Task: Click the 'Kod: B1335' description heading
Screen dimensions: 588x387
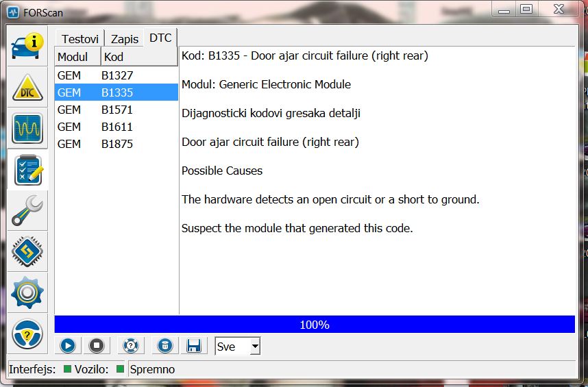Action: point(305,55)
